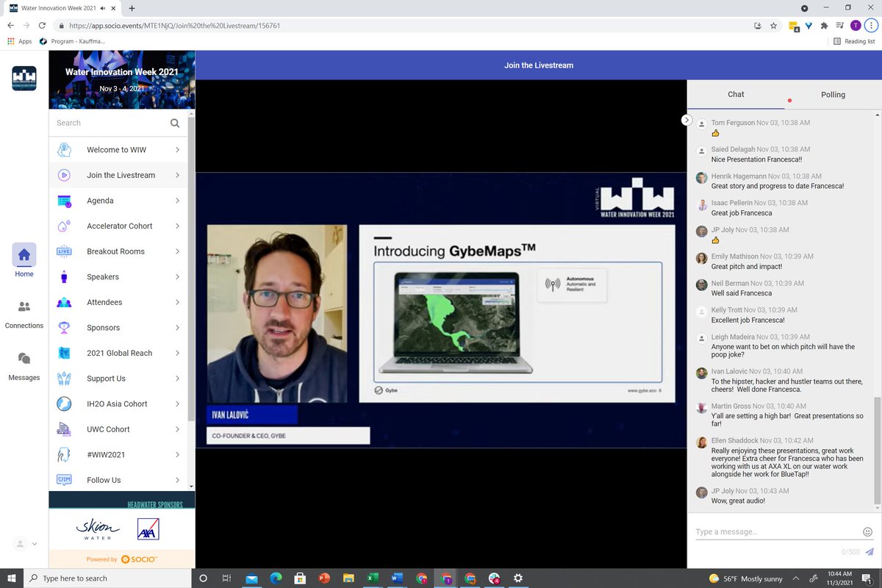
Task: Click the Follow Us icon
Action: click(64, 480)
